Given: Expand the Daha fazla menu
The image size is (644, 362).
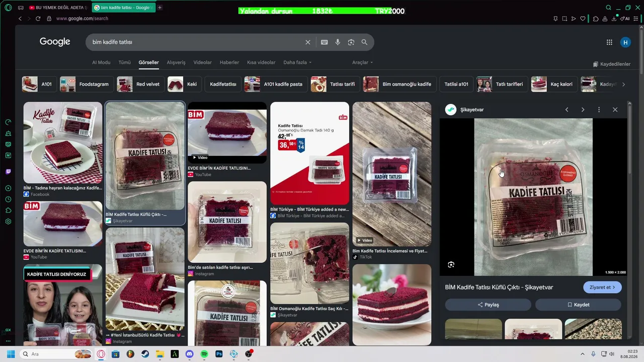Looking at the screenshot, I should [297, 62].
